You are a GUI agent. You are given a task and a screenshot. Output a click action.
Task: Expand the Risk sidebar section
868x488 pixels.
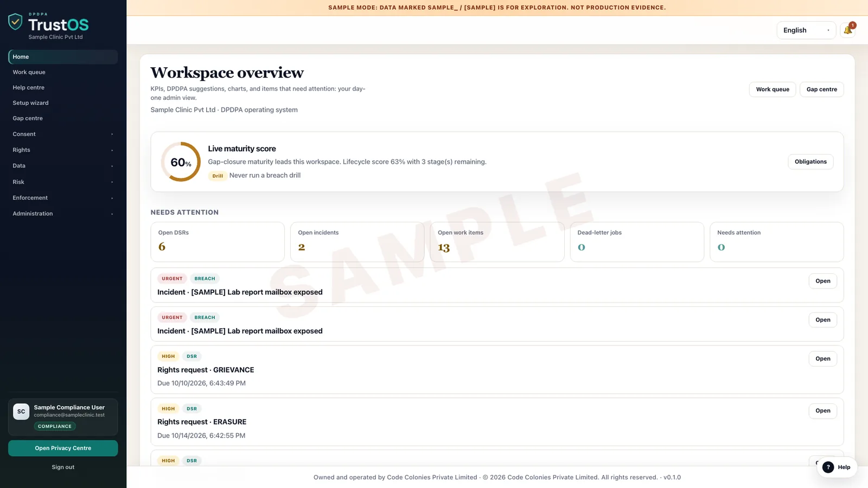point(63,182)
